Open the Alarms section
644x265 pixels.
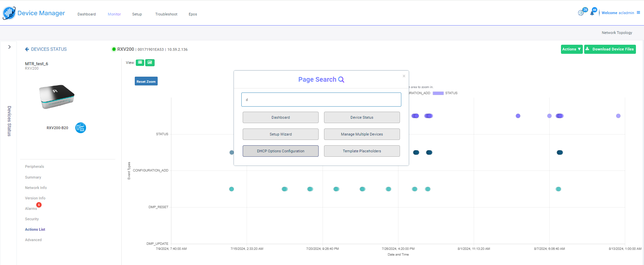(x=31, y=209)
